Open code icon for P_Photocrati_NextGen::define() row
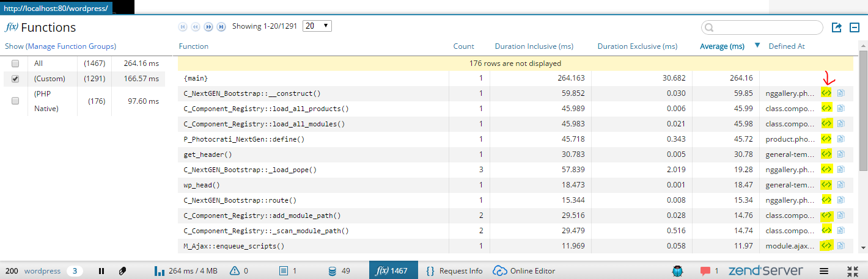The image size is (868, 279). pyautogui.click(x=826, y=139)
